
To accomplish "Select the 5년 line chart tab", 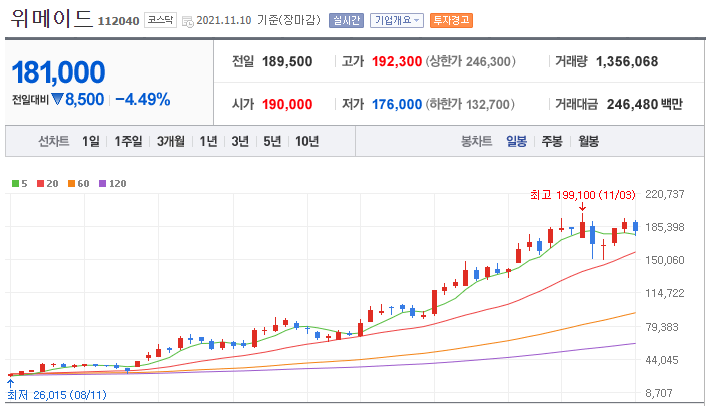I will tap(272, 141).
